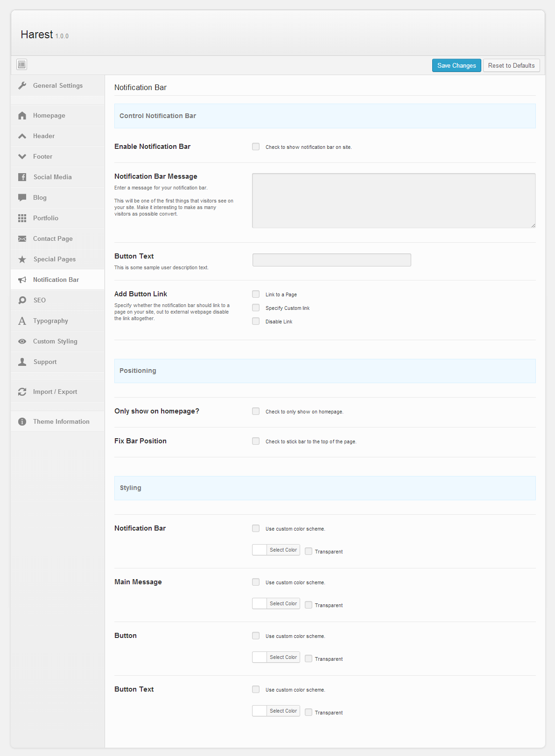Screen dimensions: 555x756
Task: Click the refresh icon for Import / Export
Action: click(x=22, y=392)
